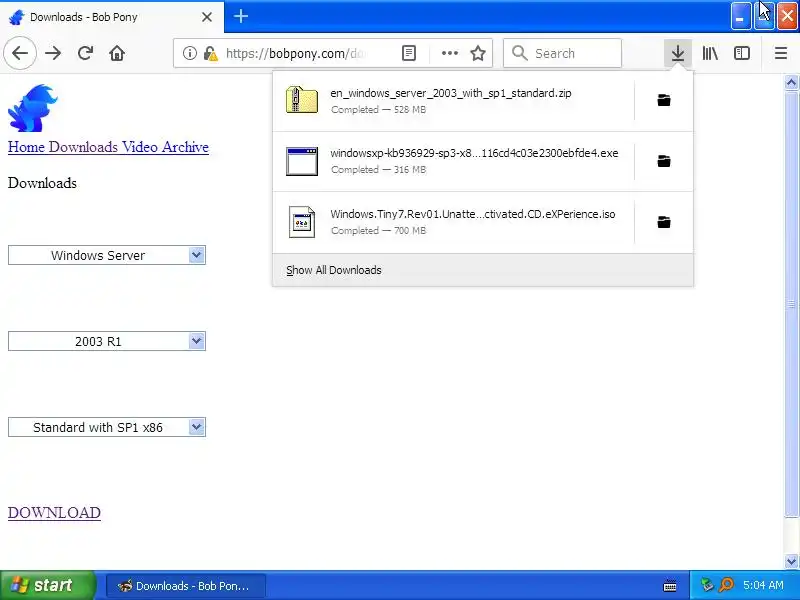The height and width of the screenshot is (600, 800).
Task: Go back with the back arrow button
Action: pos(20,53)
